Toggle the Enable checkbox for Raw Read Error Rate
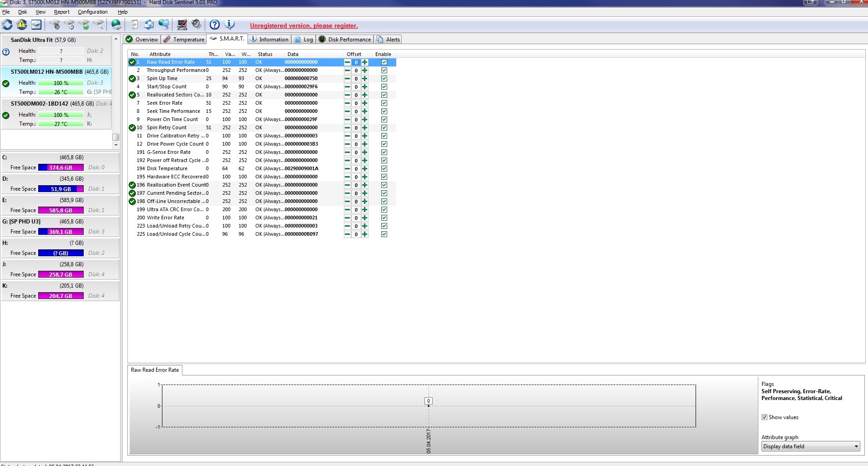This screenshot has width=868, height=466. point(384,62)
